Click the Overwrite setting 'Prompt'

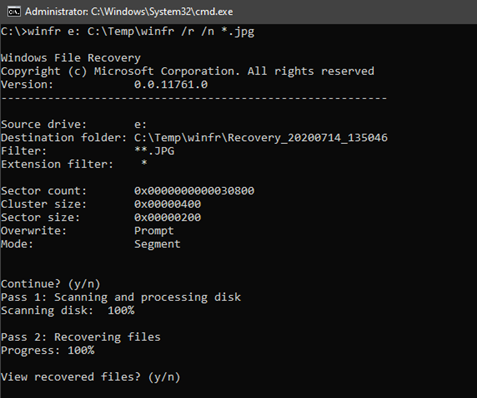154,231
